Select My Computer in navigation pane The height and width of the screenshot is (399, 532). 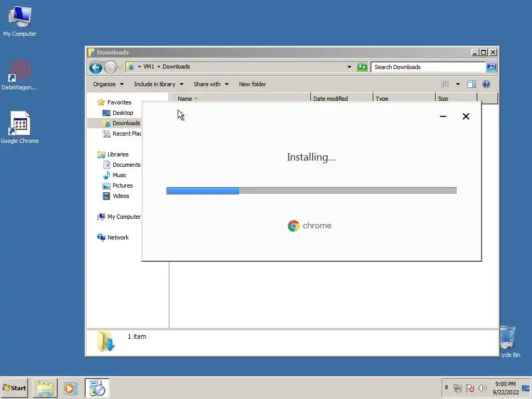click(x=119, y=217)
